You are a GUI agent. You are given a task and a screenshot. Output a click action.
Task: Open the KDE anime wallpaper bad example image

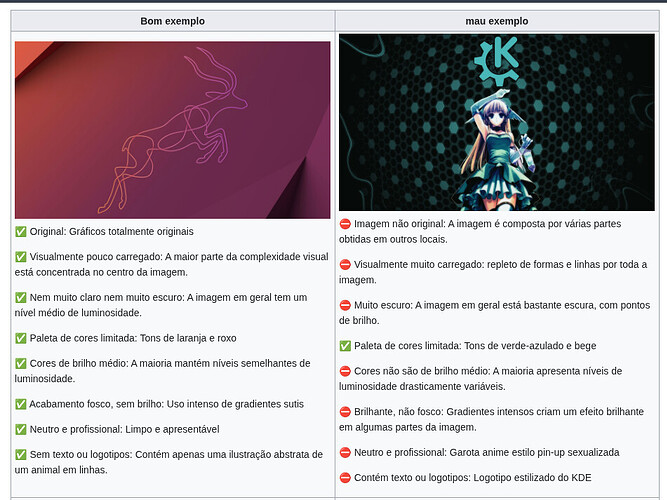(497, 123)
